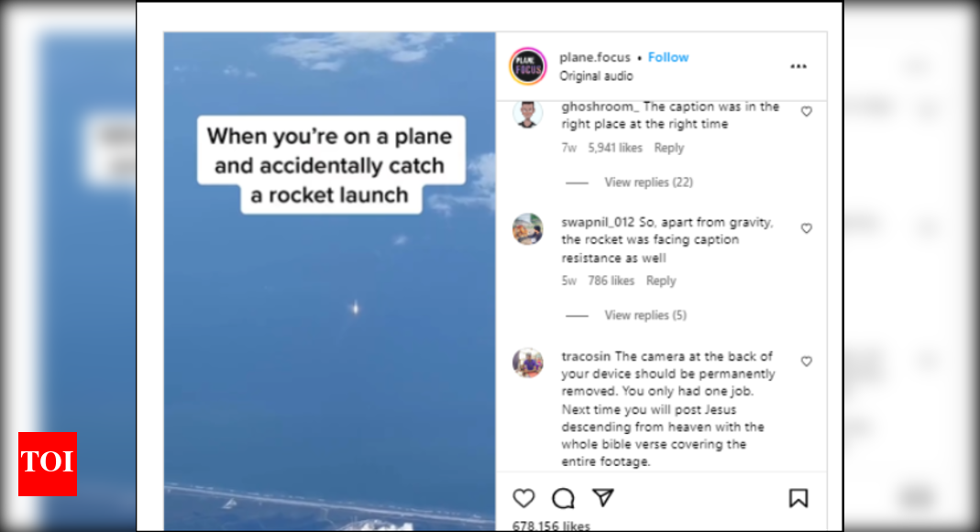Image resolution: width=980 pixels, height=532 pixels.
Task: Open plane.focus profile picture
Action: (x=528, y=66)
